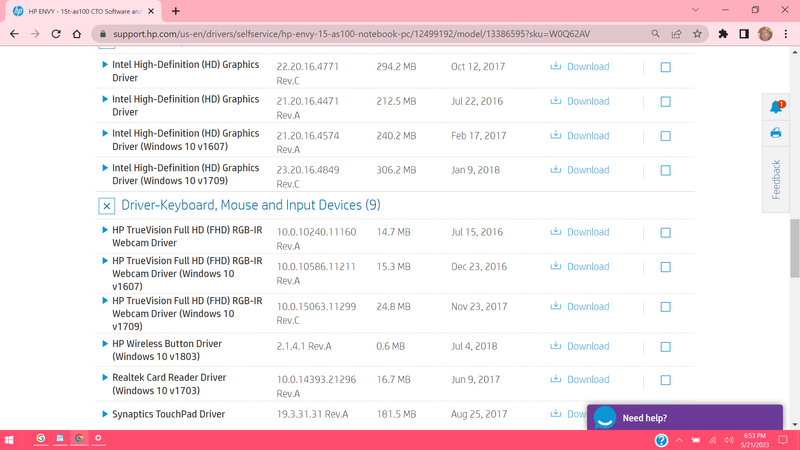
Task: Open the Chrome profile avatar
Action: (x=765, y=34)
